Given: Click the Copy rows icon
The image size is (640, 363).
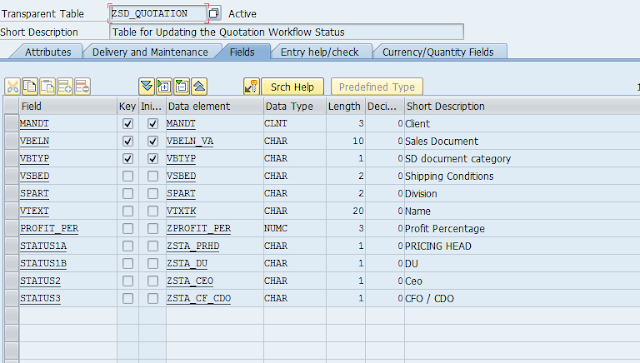Looking at the screenshot, I should [30, 87].
